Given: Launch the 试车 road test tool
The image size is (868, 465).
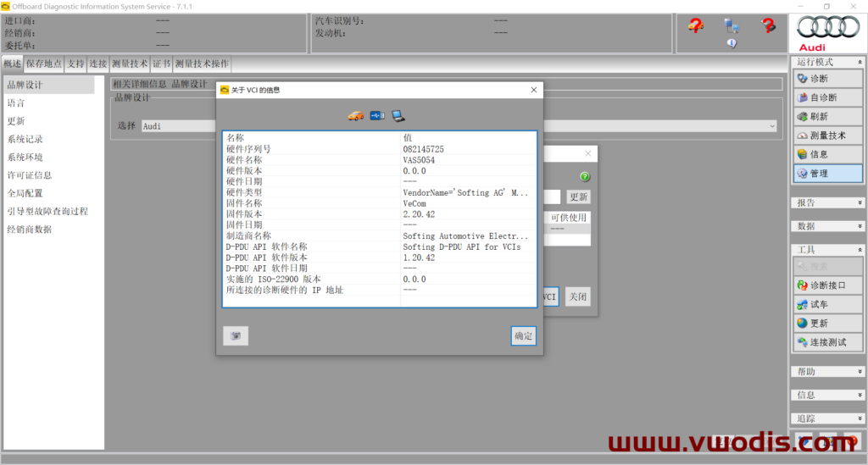Looking at the screenshot, I should 827,305.
